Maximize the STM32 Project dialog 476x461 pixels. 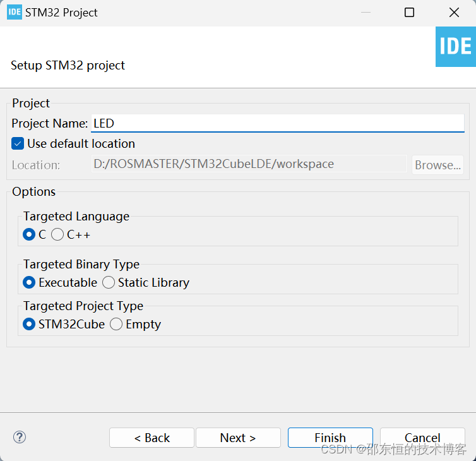point(409,13)
